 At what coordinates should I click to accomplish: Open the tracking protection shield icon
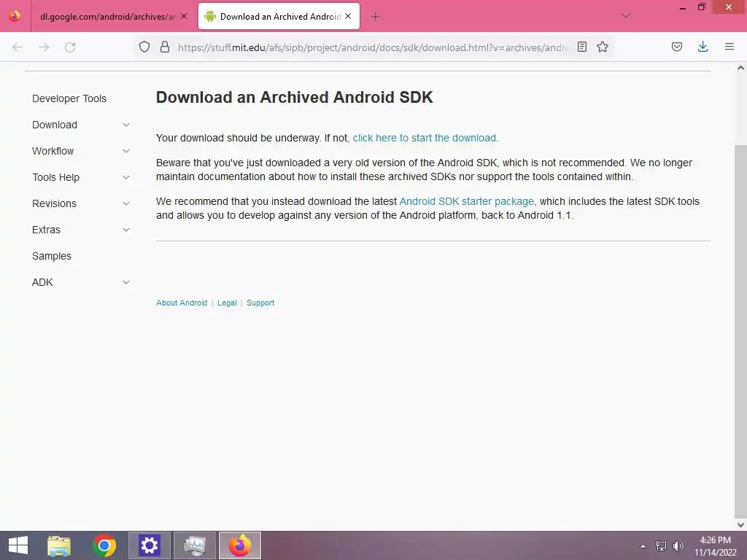(144, 47)
